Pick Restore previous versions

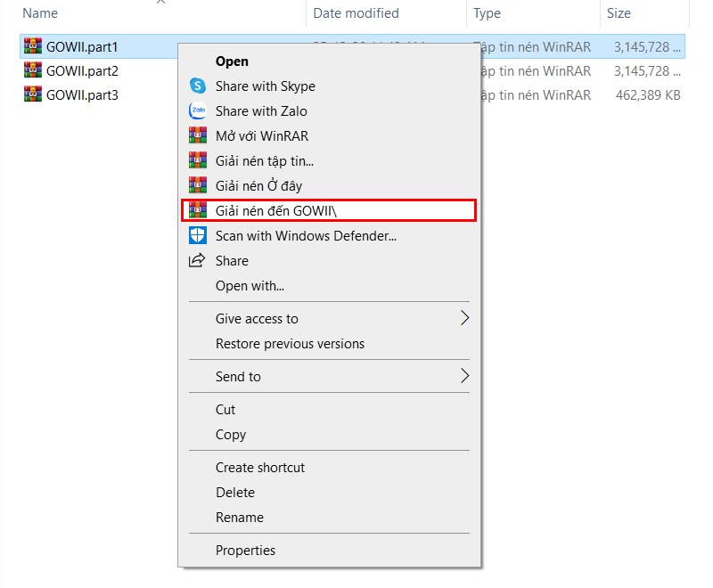click(x=290, y=344)
